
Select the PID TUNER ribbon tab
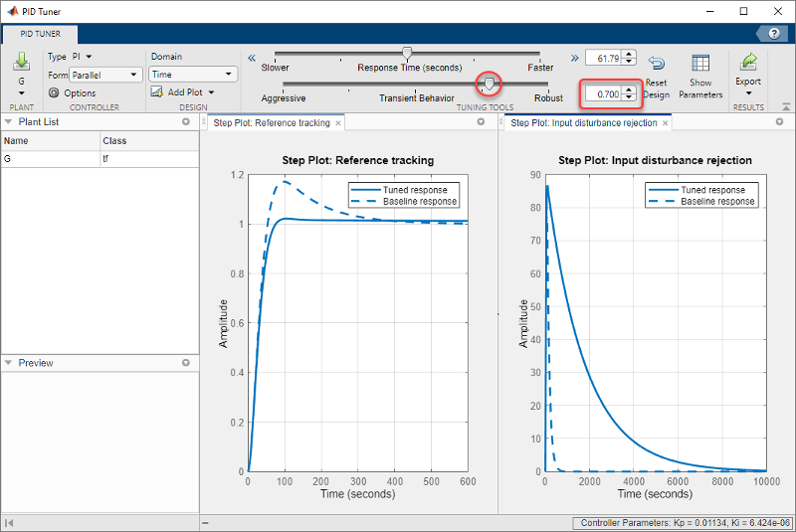tap(40, 34)
